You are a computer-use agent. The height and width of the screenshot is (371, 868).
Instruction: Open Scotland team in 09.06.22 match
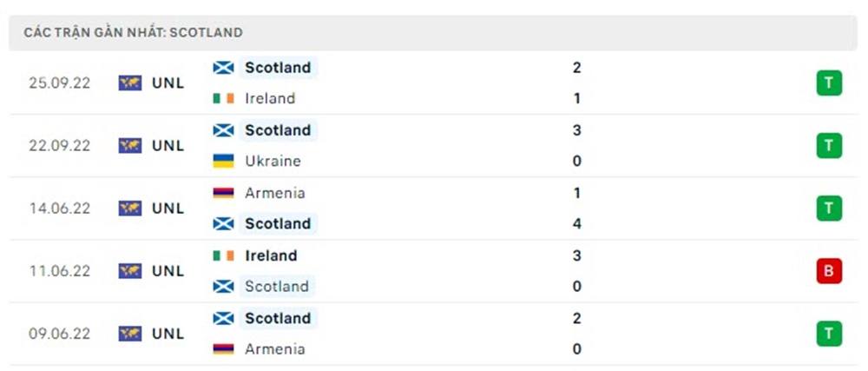(277, 318)
